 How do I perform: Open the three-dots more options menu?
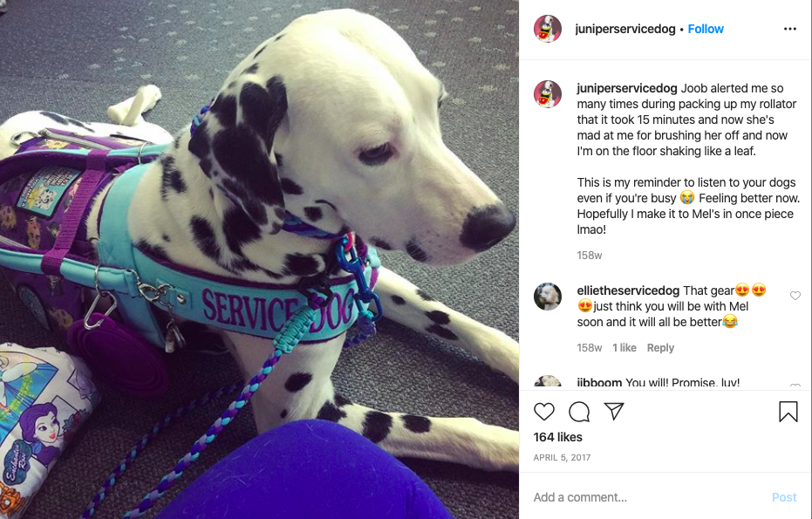point(789,29)
